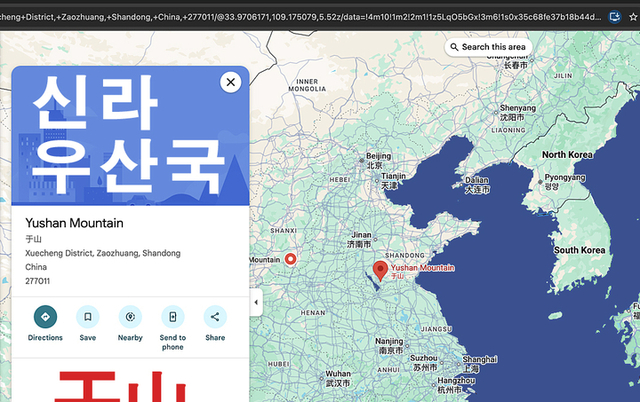This screenshot has height=402, width=640.
Task: Save Yushan Mountain to a list
Action: pyautogui.click(x=88, y=317)
